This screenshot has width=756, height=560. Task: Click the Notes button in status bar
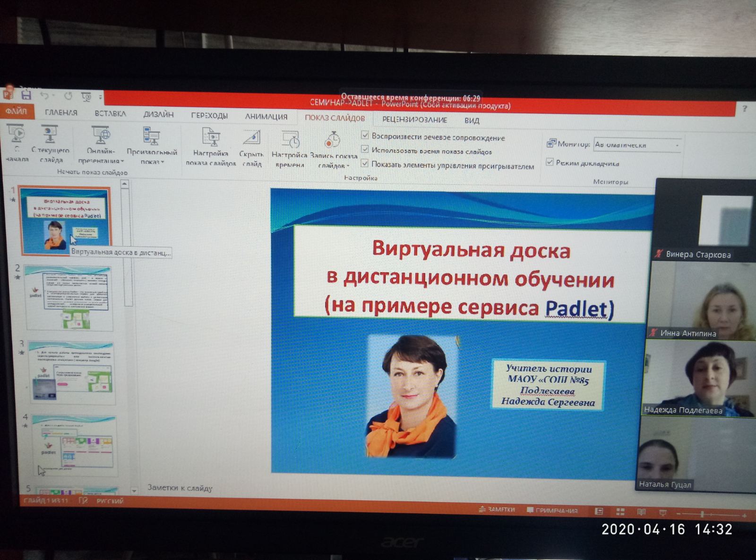[497, 509]
